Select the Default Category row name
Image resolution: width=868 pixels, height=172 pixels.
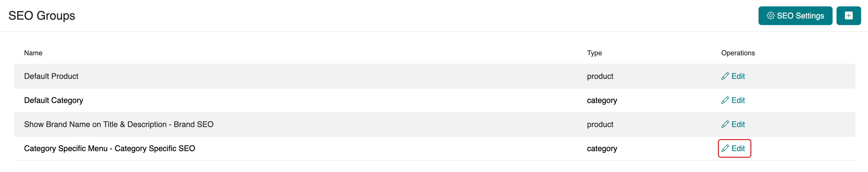[54, 100]
